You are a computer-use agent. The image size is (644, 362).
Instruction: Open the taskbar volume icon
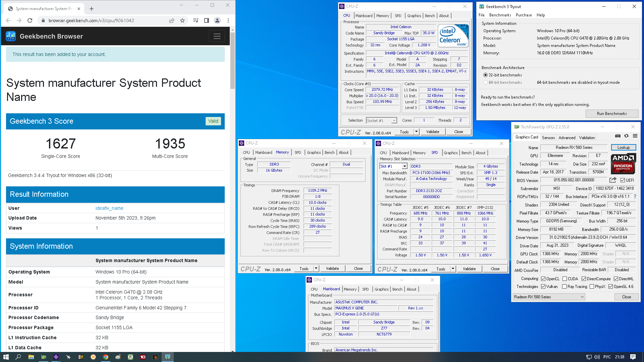597,357
